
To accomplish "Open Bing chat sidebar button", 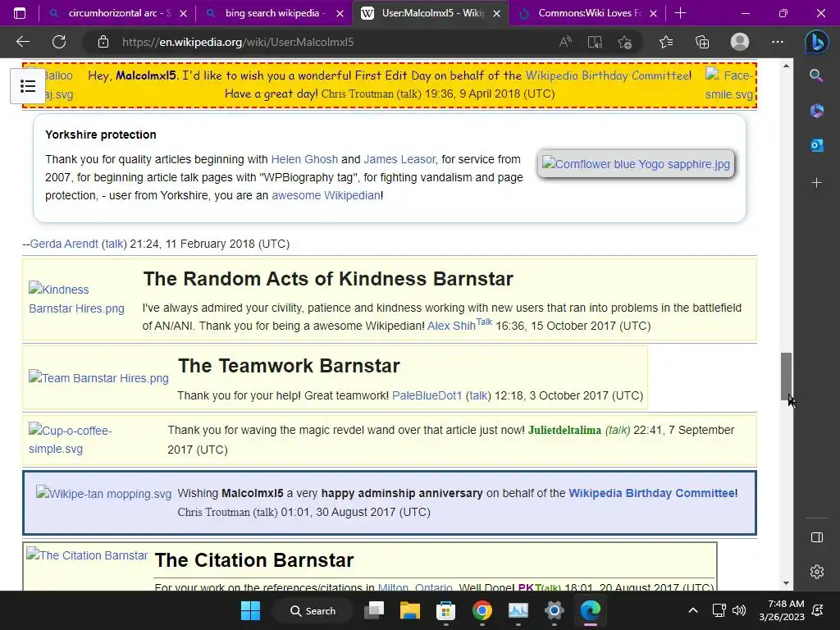I will point(816,42).
